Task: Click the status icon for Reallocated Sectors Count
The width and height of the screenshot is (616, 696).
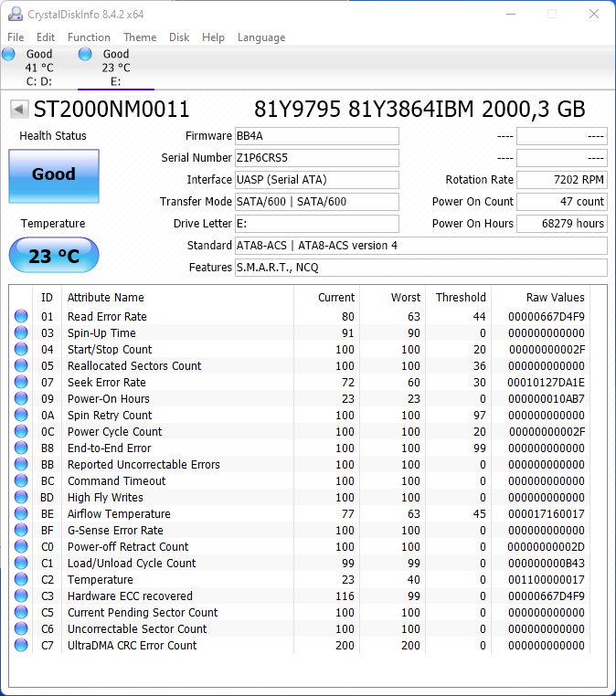Action: pyautogui.click(x=21, y=365)
